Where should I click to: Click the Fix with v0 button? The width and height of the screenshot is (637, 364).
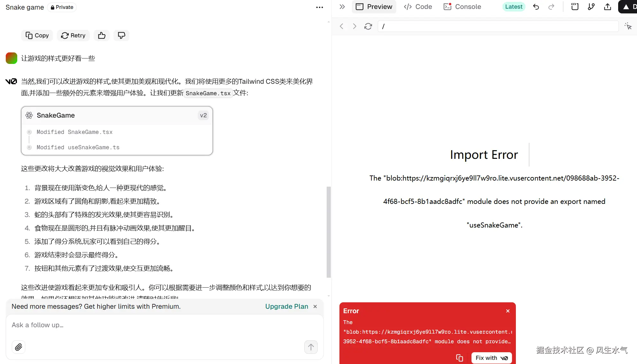click(x=492, y=358)
